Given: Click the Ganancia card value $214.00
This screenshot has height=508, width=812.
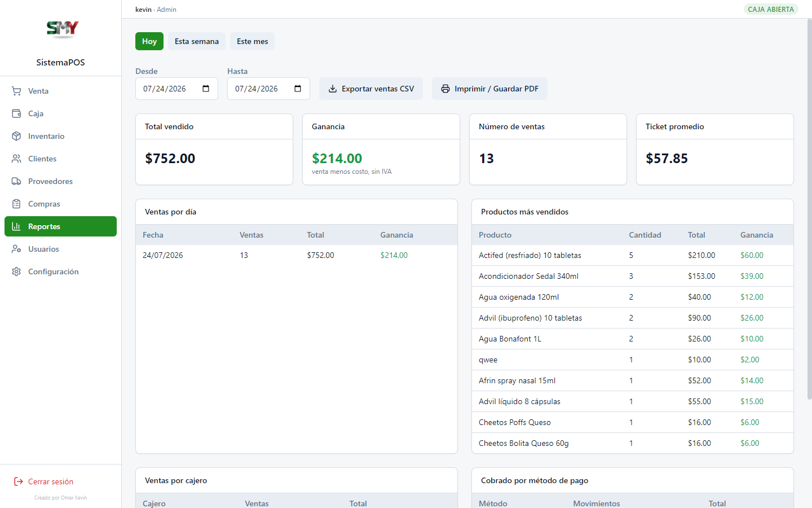Looking at the screenshot, I should coord(337,159).
